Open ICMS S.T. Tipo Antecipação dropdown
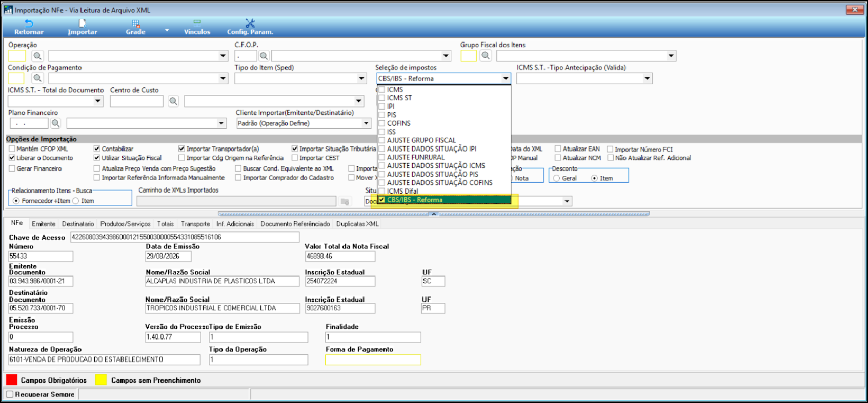The width and height of the screenshot is (868, 403). [648, 78]
